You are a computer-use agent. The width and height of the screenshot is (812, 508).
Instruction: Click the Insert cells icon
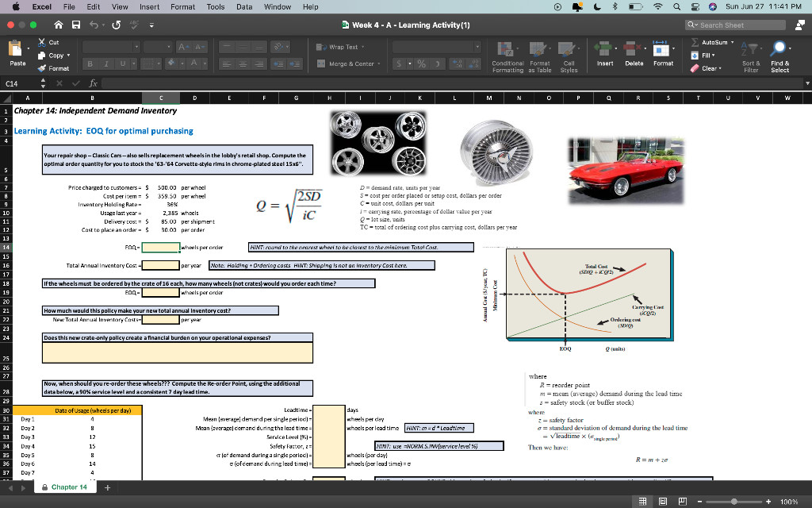click(603, 48)
